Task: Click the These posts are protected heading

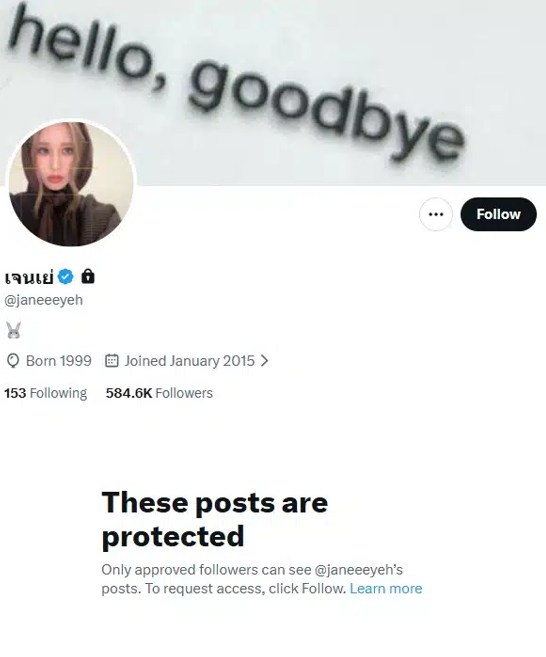Action: pyautogui.click(x=215, y=519)
